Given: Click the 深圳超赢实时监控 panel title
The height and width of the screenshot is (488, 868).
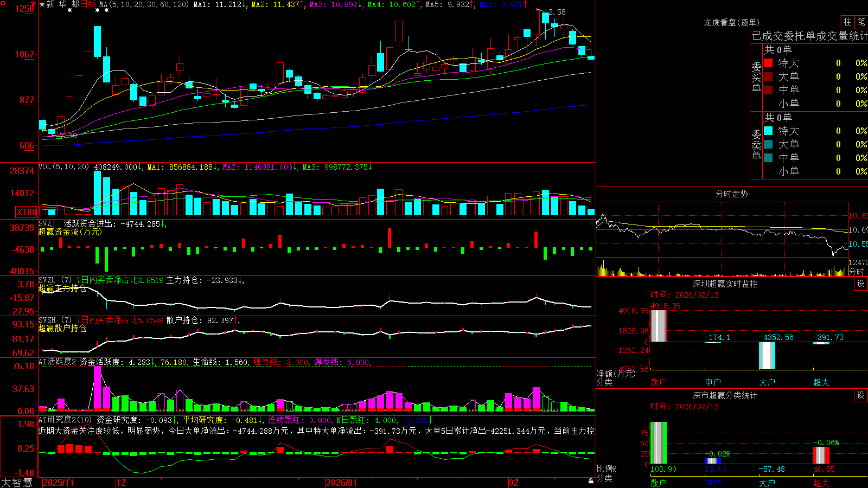Looking at the screenshot, I should click(725, 284).
